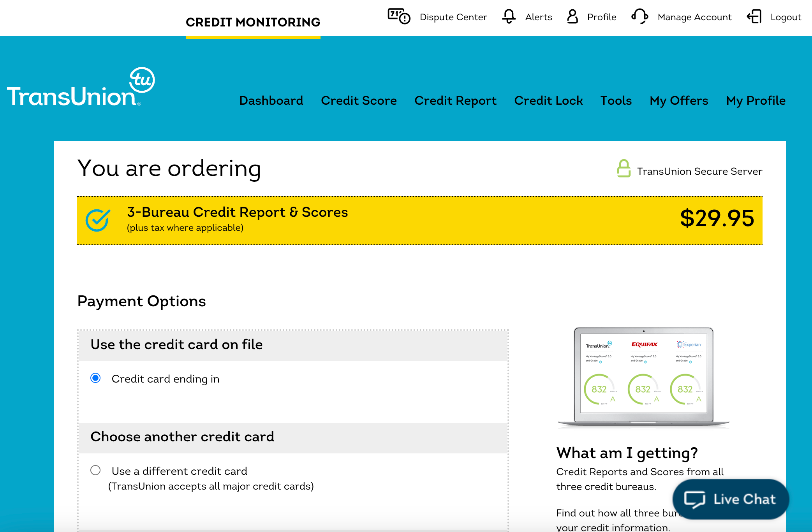Click the What am I getting? heading
812x532 pixels.
tap(627, 453)
